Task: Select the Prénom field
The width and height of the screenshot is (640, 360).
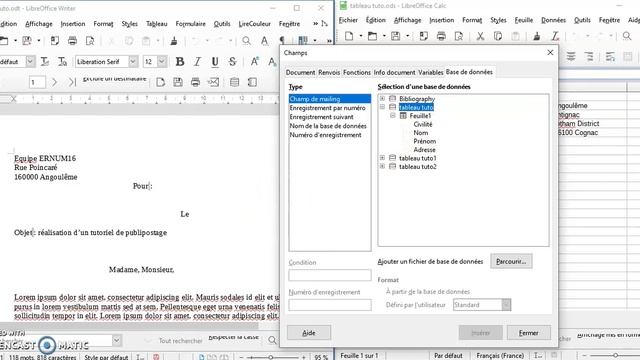Action: 424,141
